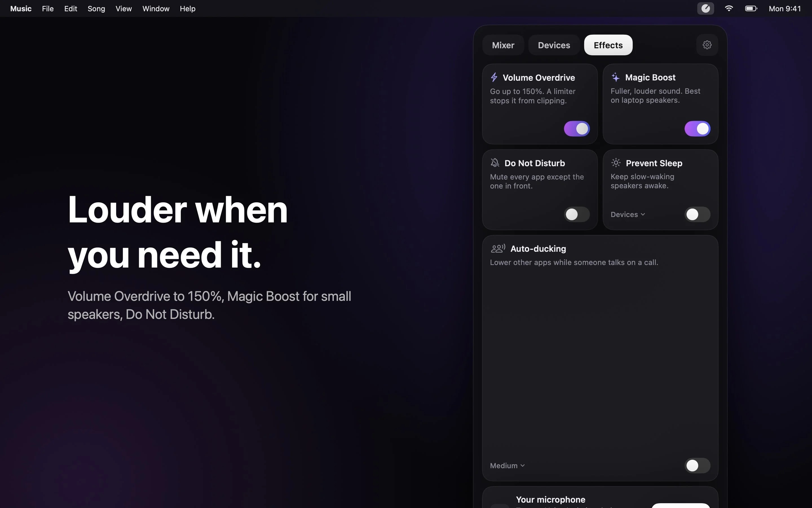Click 'Go up to 150%' description text

coord(533,96)
